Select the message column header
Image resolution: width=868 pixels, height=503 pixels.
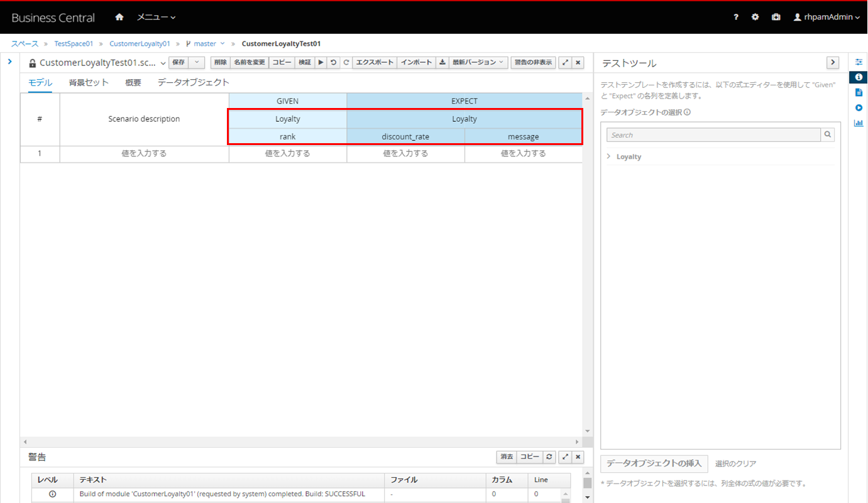524,137
